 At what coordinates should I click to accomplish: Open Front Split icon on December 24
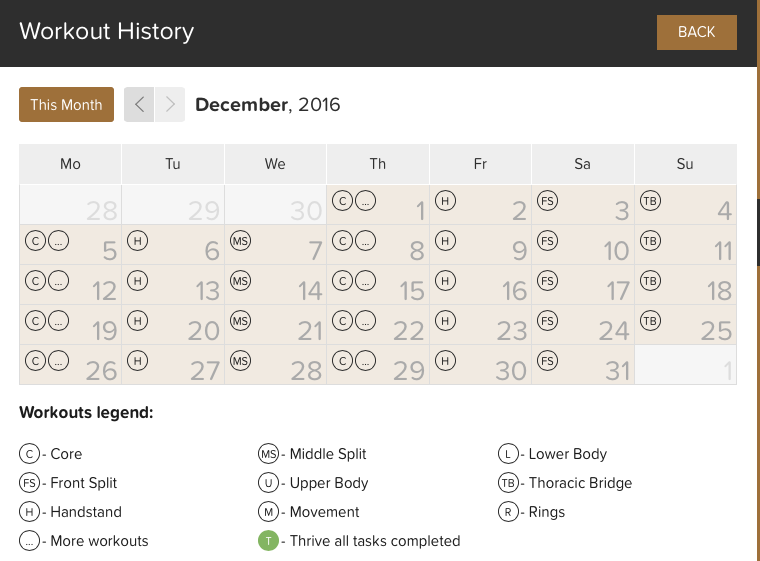point(547,321)
